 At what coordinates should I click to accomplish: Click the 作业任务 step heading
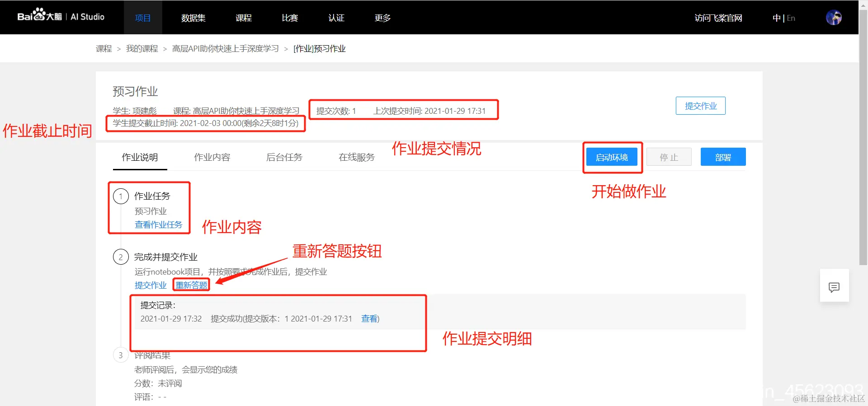click(x=152, y=196)
